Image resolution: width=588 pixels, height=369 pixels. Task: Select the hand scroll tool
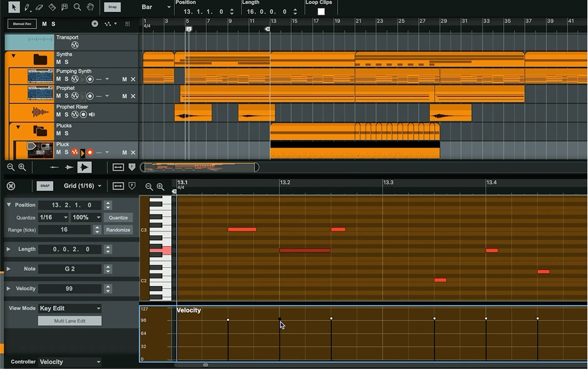pyautogui.click(x=90, y=7)
